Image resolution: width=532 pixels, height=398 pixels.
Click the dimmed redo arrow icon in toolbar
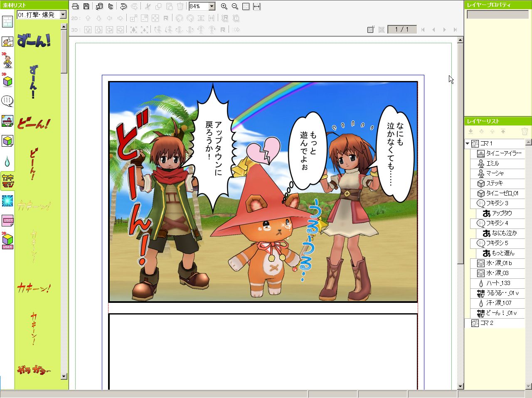pos(134,6)
